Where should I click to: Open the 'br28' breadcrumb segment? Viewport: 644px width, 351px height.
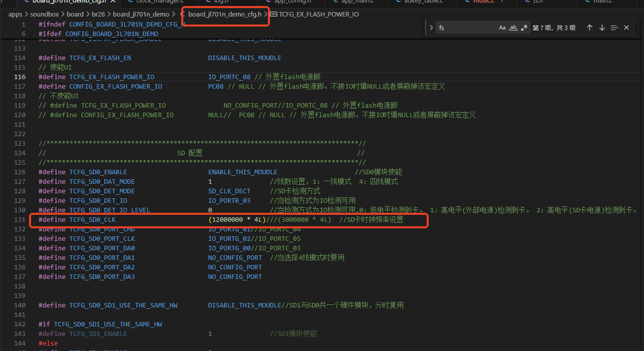(x=99, y=14)
